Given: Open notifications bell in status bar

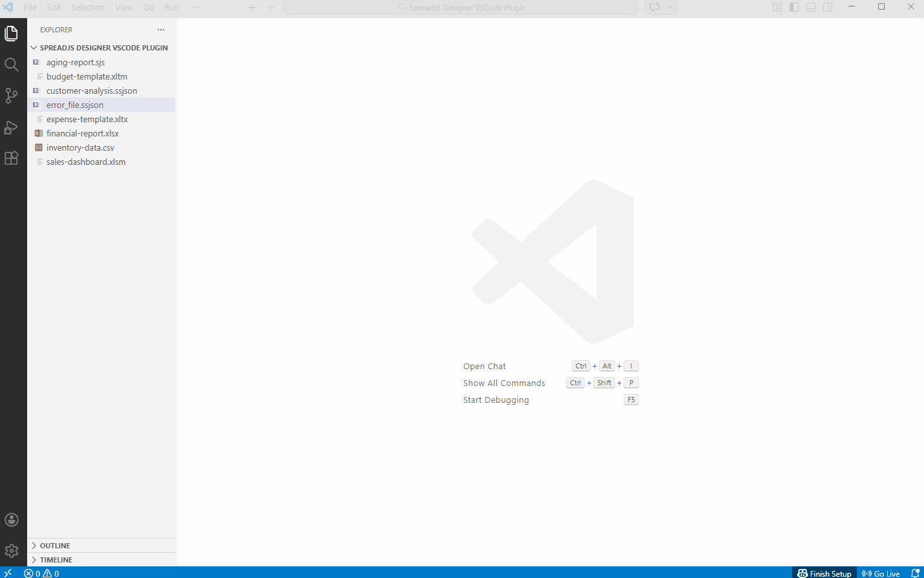Looking at the screenshot, I should click(915, 573).
